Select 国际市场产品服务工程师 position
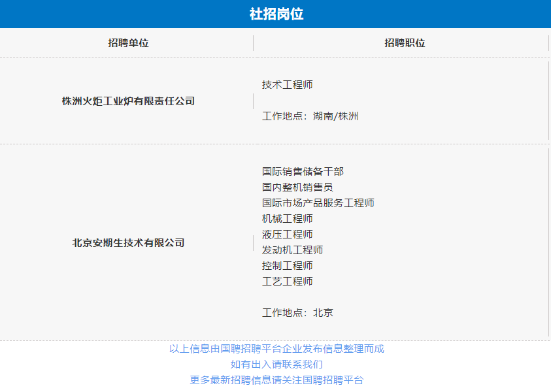Screen dimensions: 551x392 tap(318, 203)
